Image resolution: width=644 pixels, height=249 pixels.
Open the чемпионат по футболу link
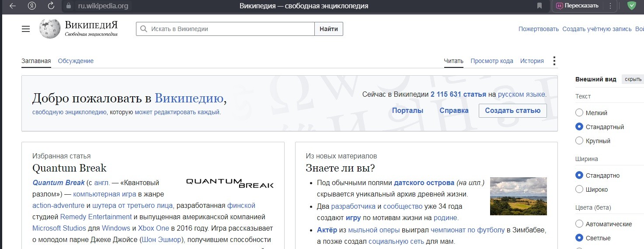click(467, 230)
